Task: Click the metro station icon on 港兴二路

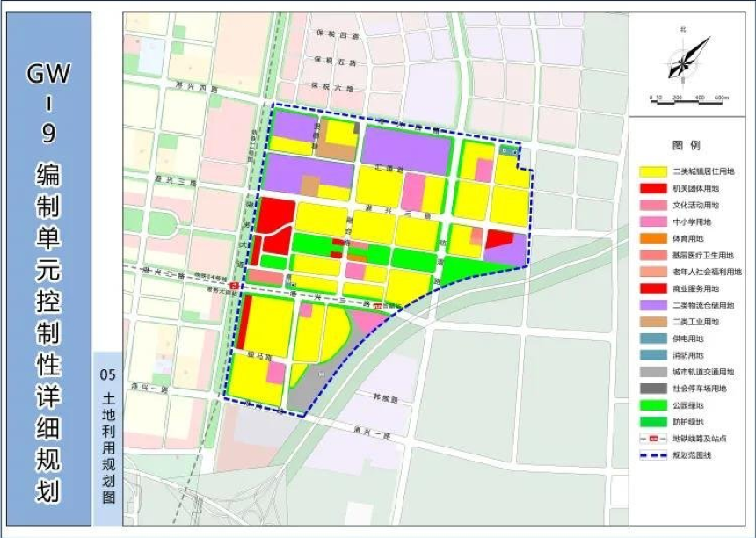Action: pyautogui.click(x=378, y=306)
